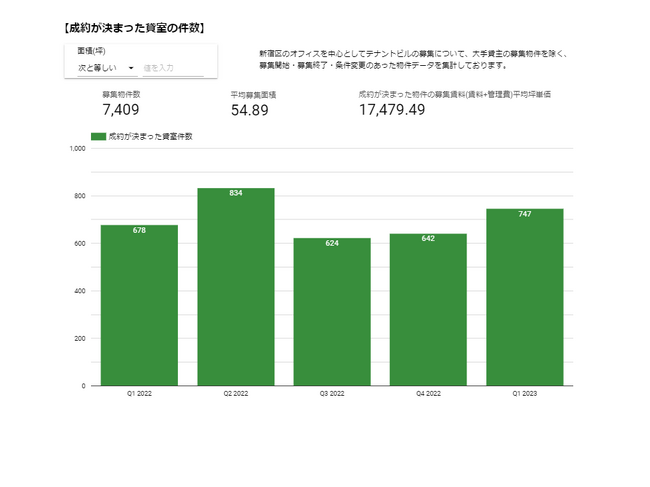Click the 17,479.49 average unit price scorecard

point(392,110)
